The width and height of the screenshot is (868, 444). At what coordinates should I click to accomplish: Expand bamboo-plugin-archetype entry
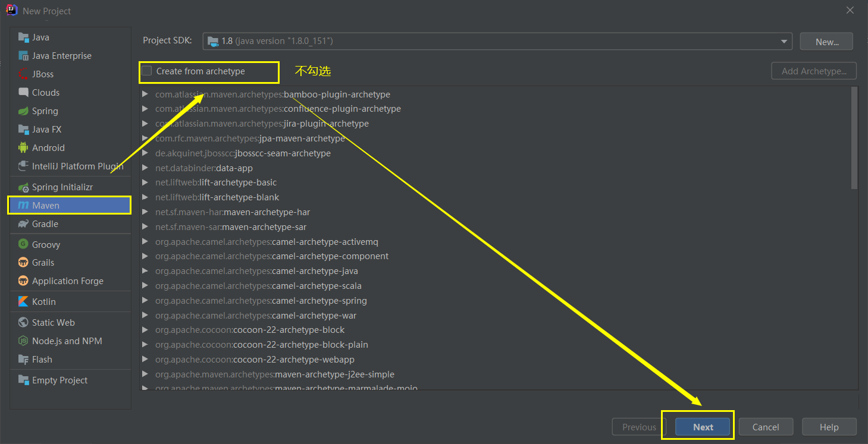click(145, 94)
